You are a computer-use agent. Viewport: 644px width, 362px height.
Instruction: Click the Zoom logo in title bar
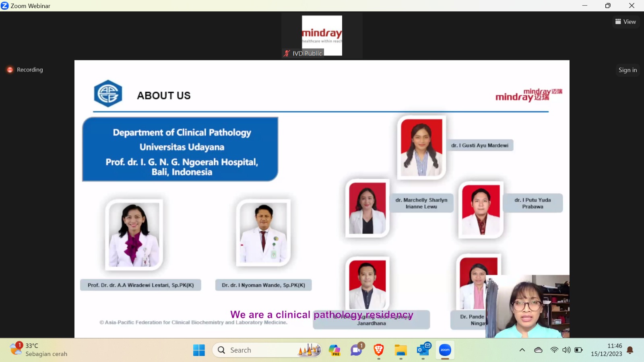coord(5,6)
